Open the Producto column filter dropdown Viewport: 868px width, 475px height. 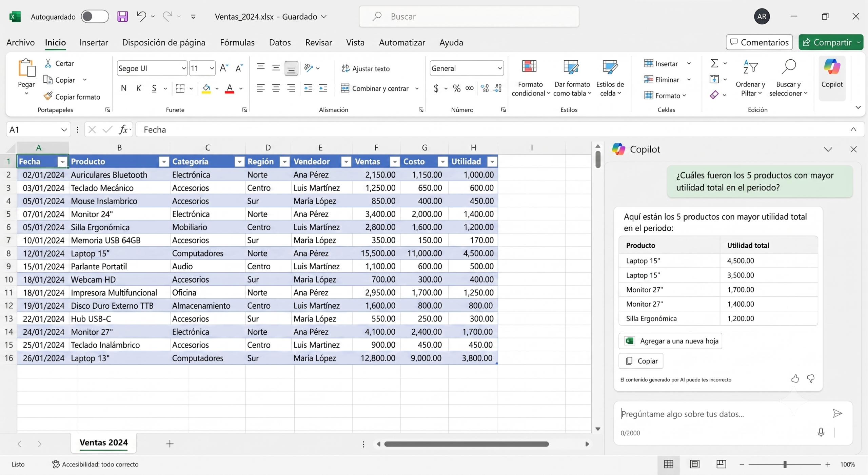click(164, 162)
